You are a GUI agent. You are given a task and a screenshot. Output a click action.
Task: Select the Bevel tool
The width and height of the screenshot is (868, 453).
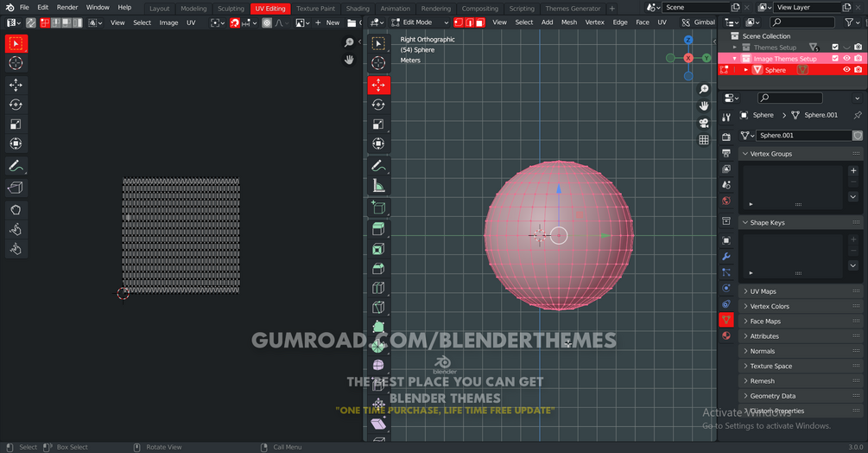click(x=378, y=269)
